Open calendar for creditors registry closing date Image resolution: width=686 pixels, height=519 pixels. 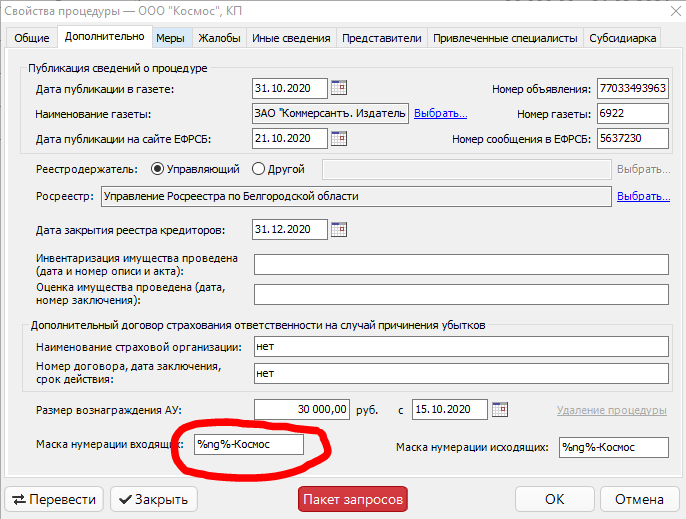338,230
